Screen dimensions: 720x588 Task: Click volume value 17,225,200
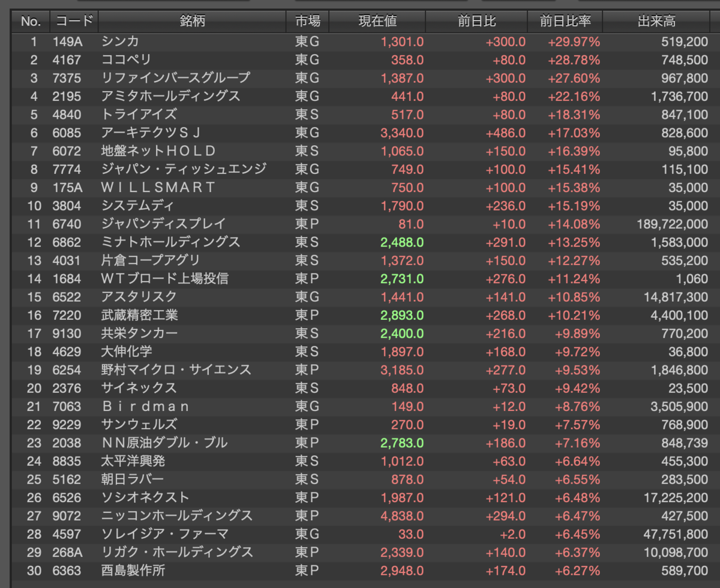pyautogui.click(x=676, y=497)
